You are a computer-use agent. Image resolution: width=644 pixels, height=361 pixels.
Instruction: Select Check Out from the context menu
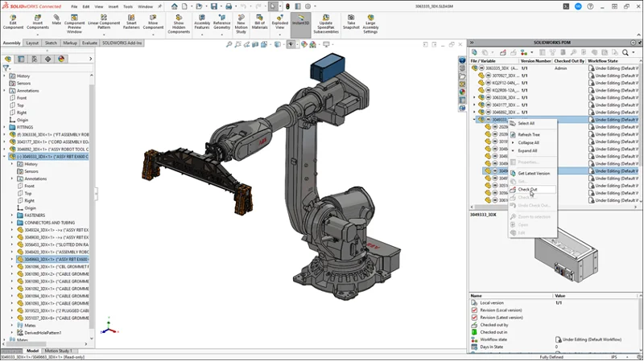click(x=528, y=190)
